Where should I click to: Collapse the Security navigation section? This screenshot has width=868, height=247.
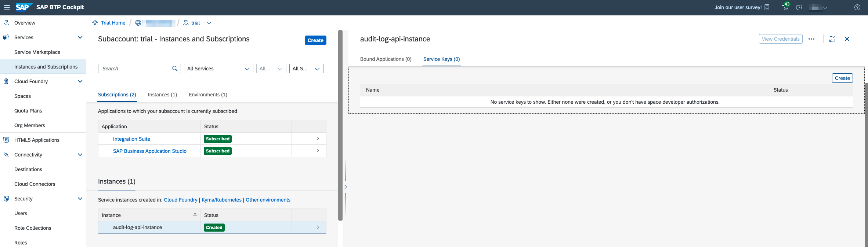point(80,199)
